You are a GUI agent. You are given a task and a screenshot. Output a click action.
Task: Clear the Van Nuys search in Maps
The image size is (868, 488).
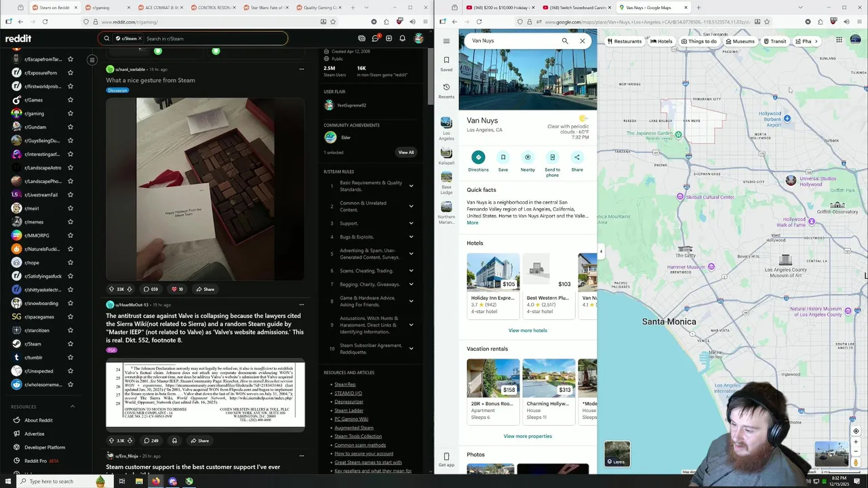coord(583,41)
